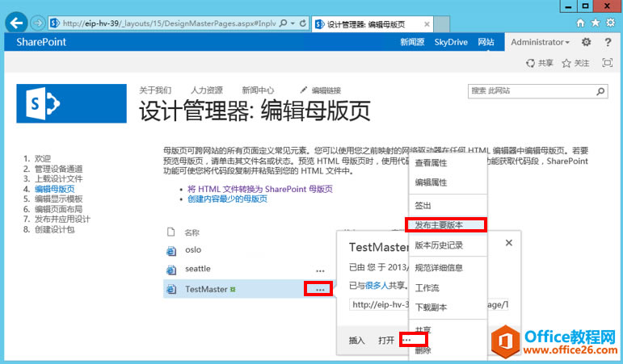Click the 共享 share button
623x364 pixels.
(540, 63)
